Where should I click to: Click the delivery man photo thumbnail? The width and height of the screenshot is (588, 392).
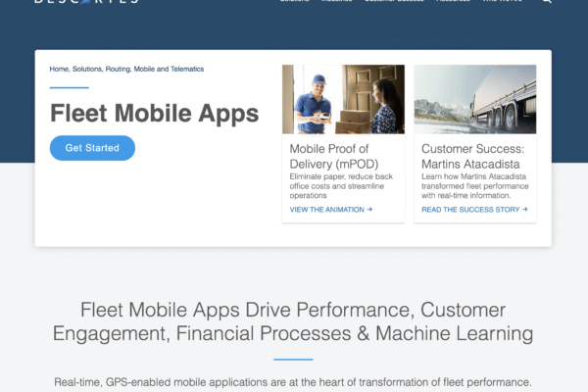[x=343, y=99]
